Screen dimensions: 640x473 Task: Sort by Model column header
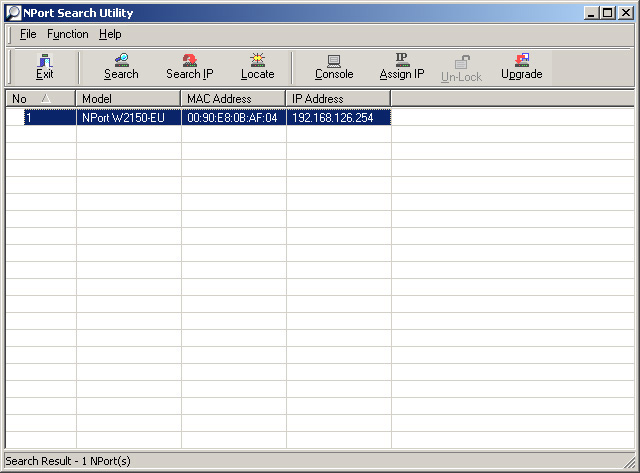point(128,99)
